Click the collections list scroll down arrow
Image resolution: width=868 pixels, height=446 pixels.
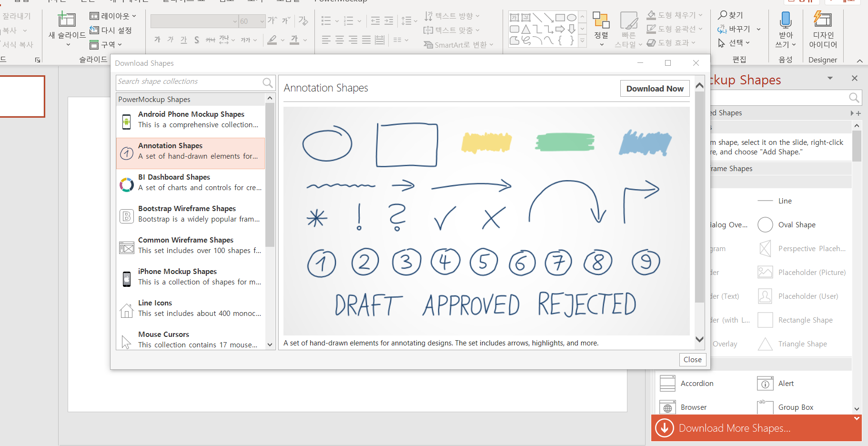pos(270,345)
